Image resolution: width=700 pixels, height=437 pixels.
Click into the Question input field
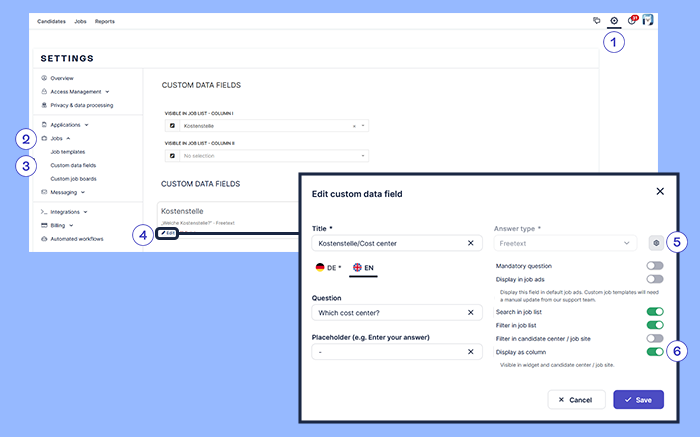click(397, 313)
